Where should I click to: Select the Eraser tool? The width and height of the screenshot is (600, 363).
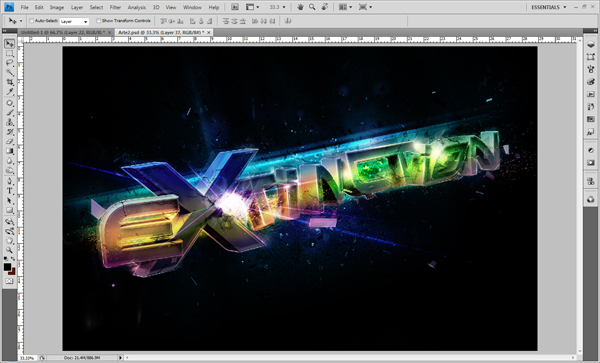tap(10, 142)
